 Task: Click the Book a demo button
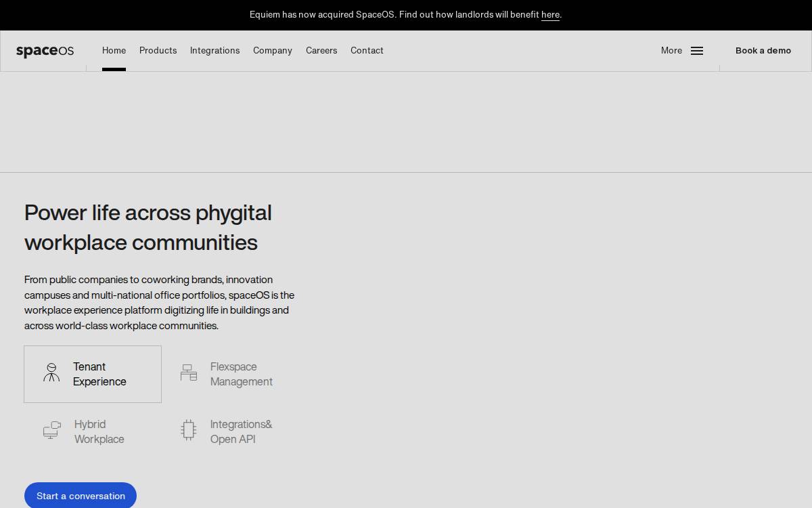tap(763, 50)
